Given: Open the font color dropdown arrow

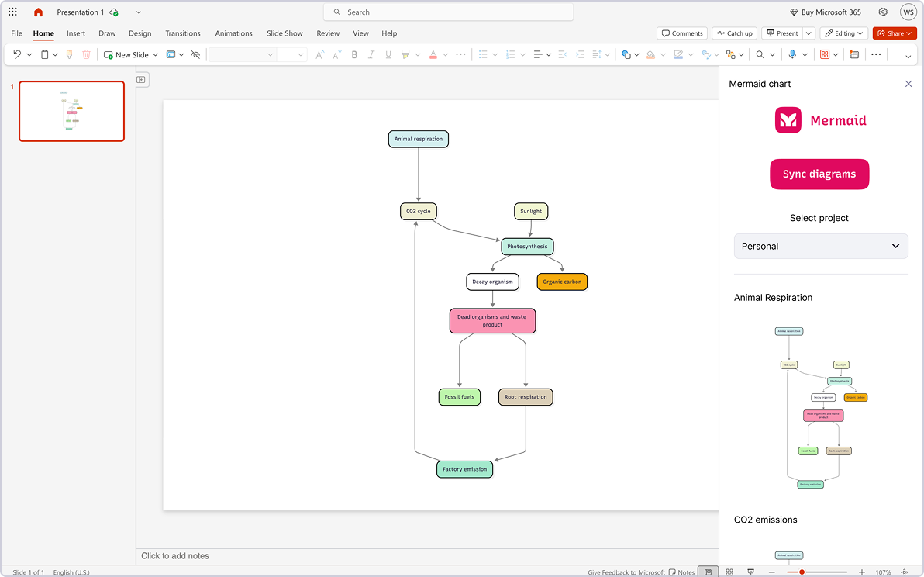Looking at the screenshot, I should click(444, 54).
